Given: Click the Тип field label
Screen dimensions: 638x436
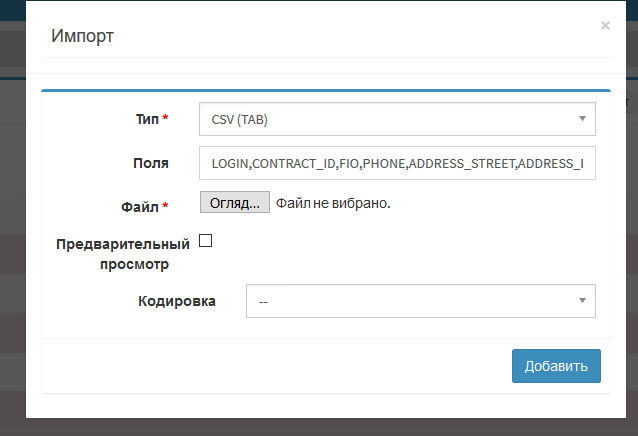Looking at the screenshot, I should click(x=146, y=119).
